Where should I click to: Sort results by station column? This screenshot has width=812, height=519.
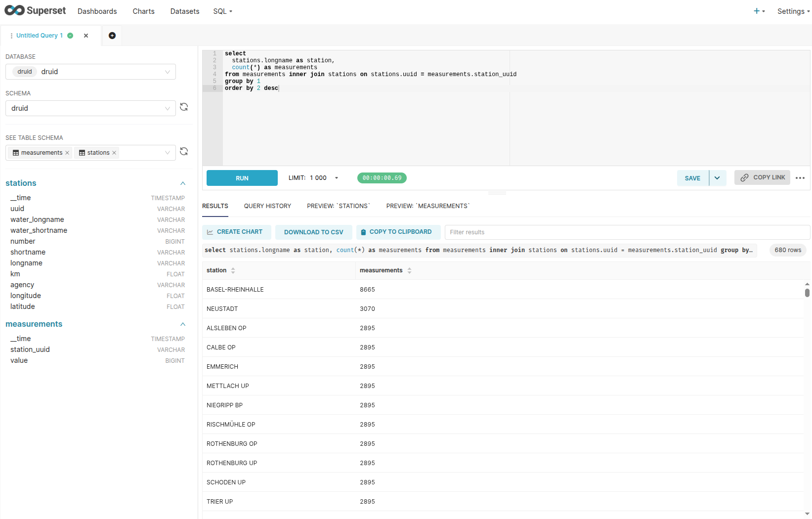pos(233,270)
